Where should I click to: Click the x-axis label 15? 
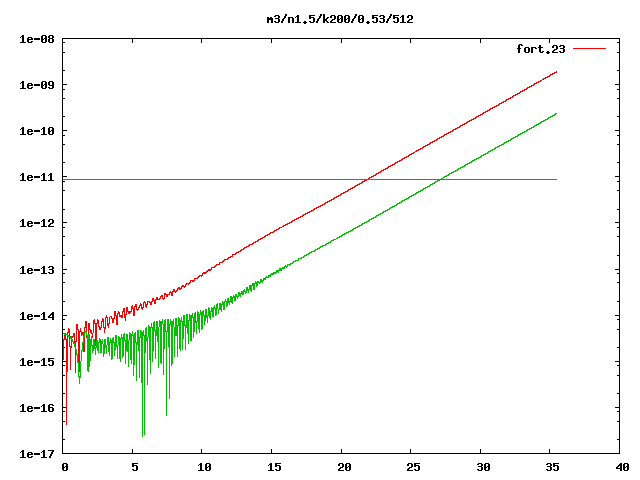(x=274, y=467)
